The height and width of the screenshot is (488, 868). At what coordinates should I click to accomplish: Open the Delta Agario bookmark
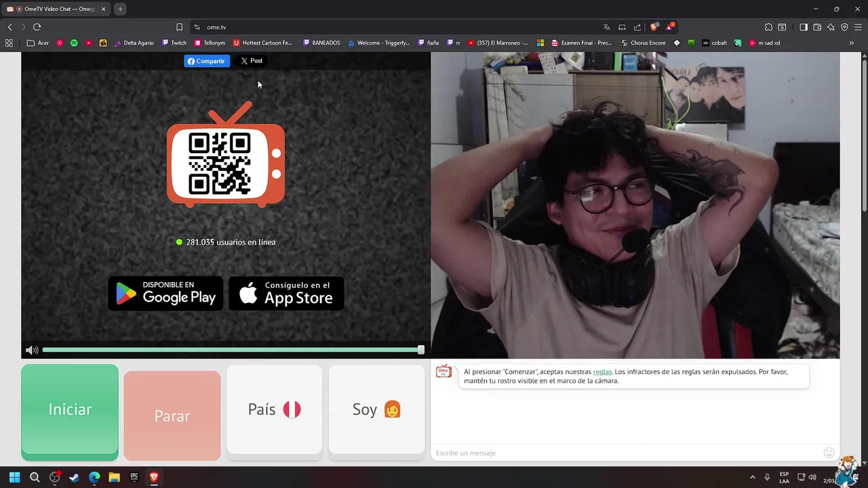pyautogui.click(x=134, y=43)
